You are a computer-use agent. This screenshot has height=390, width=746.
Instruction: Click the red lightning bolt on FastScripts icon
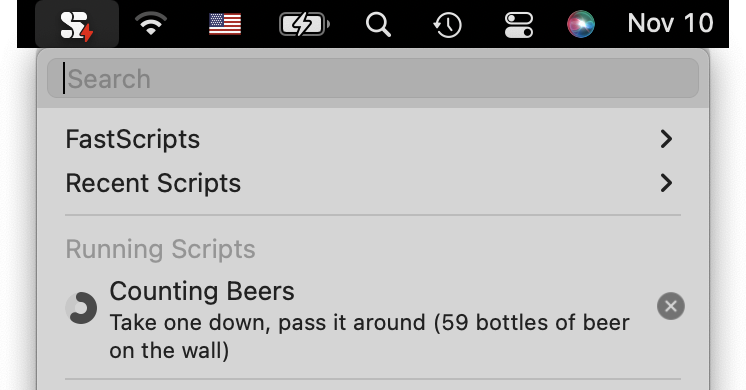coord(87,33)
